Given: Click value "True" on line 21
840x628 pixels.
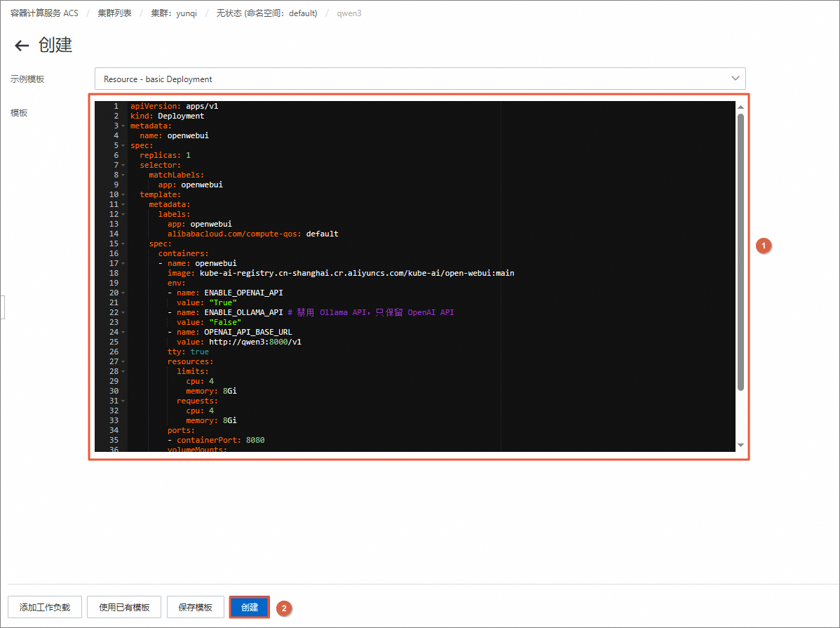Looking at the screenshot, I should (x=223, y=303).
